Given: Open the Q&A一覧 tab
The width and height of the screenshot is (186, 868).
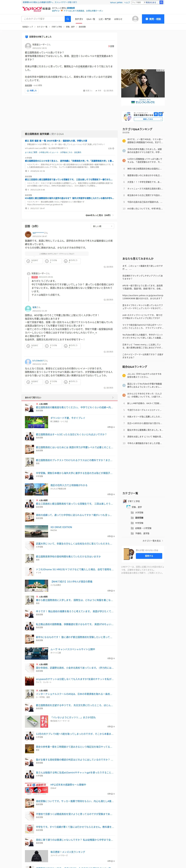Looking at the screenshot, I should point(91,19).
